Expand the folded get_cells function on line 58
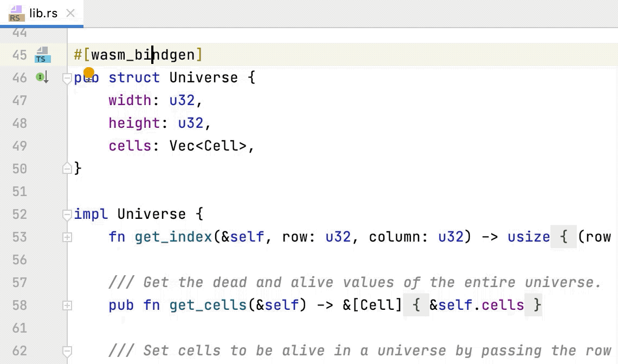Viewport: 618px width, 364px height. point(67,305)
